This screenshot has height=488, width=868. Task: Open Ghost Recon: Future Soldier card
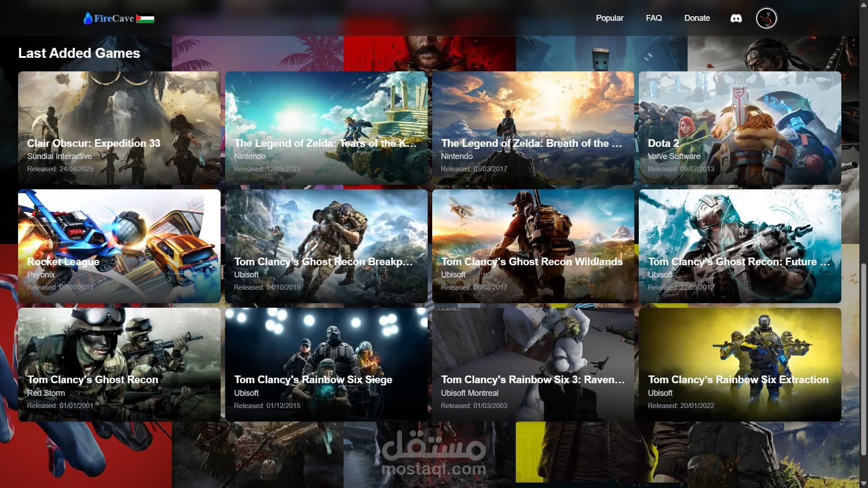click(740, 246)
